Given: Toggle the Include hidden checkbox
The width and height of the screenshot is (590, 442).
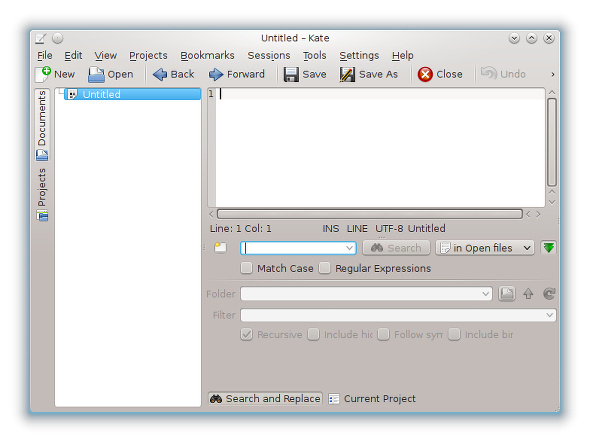Looking at the screenshot, I should pos(313,334).
